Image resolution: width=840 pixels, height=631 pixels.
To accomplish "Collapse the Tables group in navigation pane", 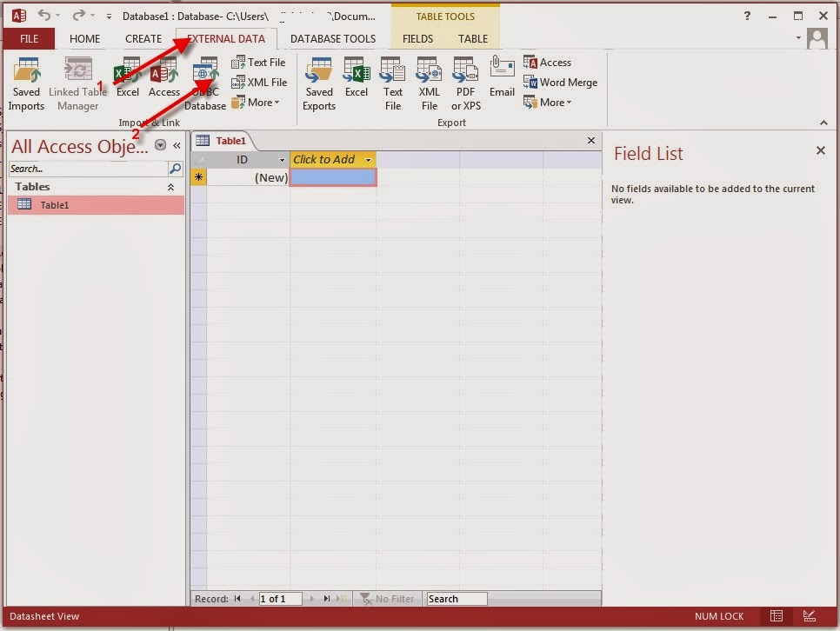I will 170,186.
